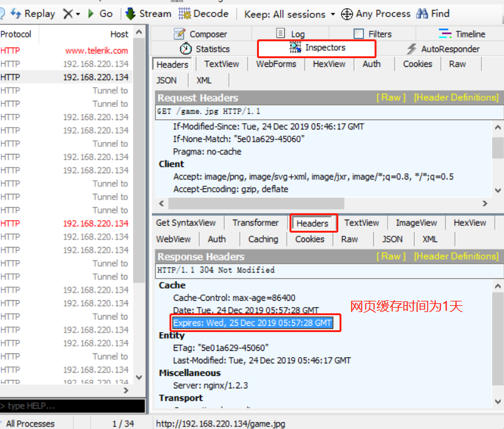Open the Filters tab

click(373, 34)
